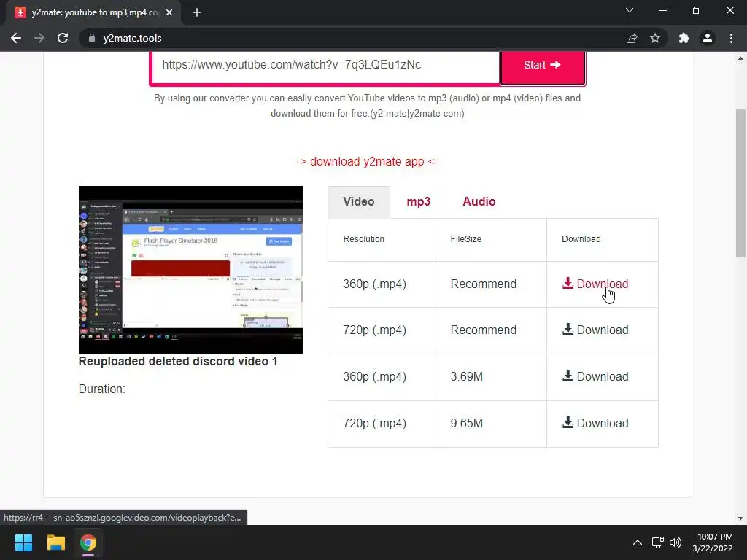Click the scrollbar up arrow
The width and height of the screenshot is (747, 560).
(740, 58)
